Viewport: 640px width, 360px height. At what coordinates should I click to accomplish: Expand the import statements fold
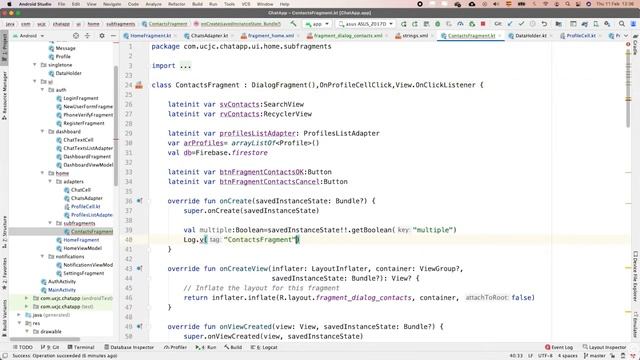click(185, 66)
